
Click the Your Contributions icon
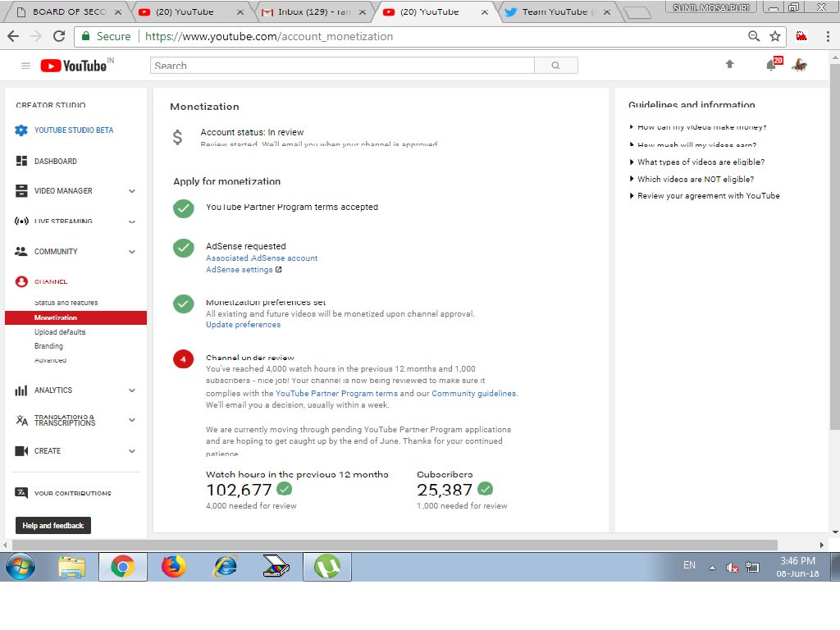[x=21, y=492]
